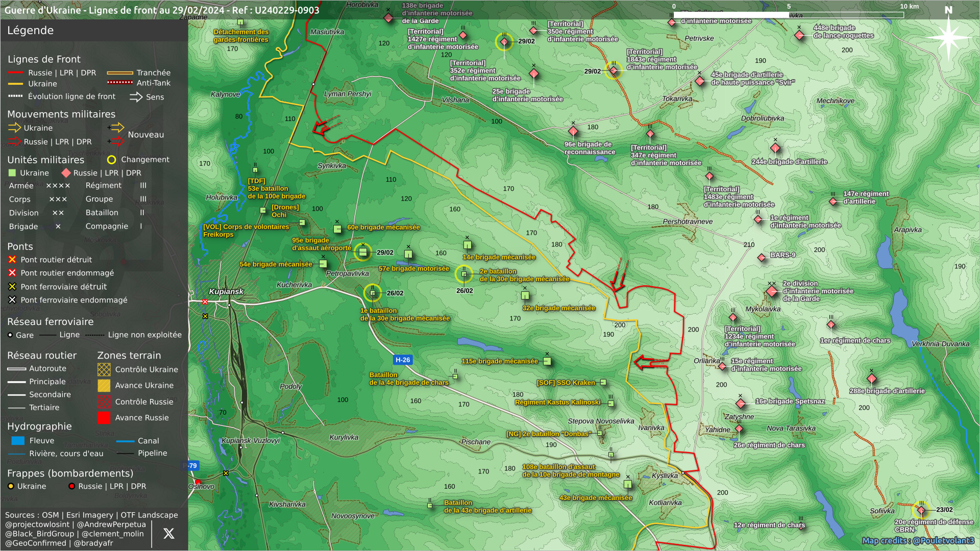
Task: Click the @GeoConfirmed source handle
Action: point(36,543)
